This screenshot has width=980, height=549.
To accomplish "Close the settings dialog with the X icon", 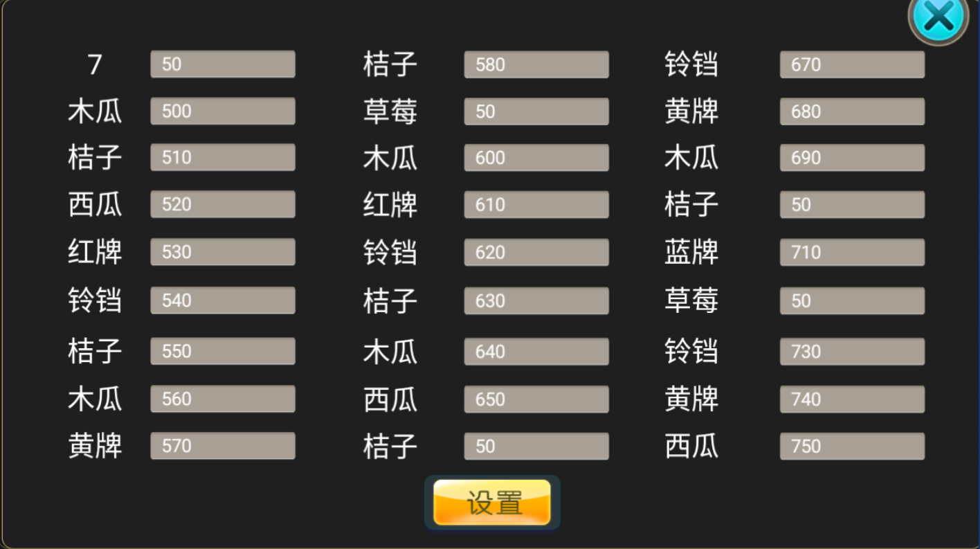I will point(938,17).
